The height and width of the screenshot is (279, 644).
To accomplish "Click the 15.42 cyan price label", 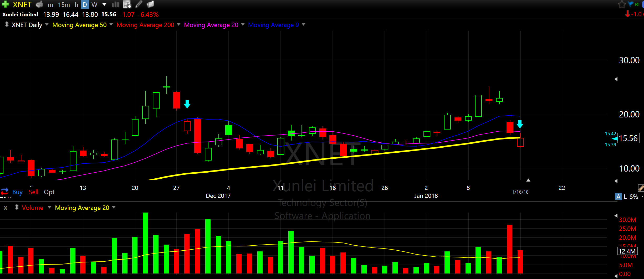I will tap(610, 134).
